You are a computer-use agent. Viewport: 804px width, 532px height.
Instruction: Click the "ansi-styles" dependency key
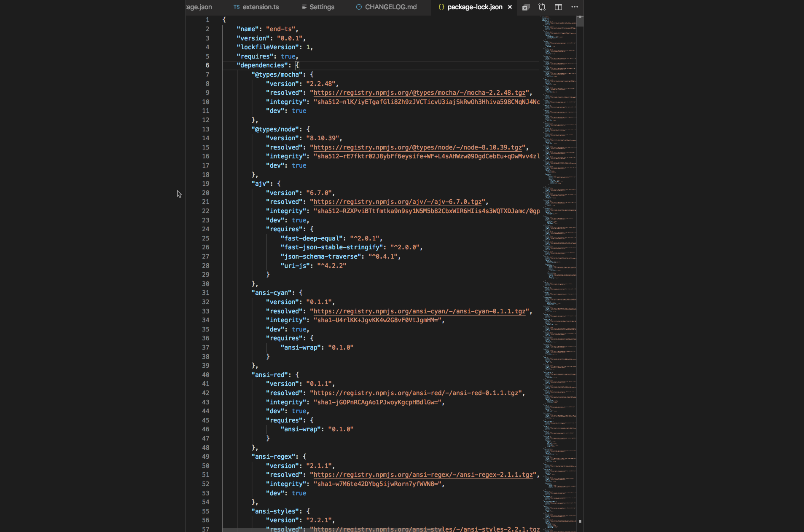(x=275, y=511)
